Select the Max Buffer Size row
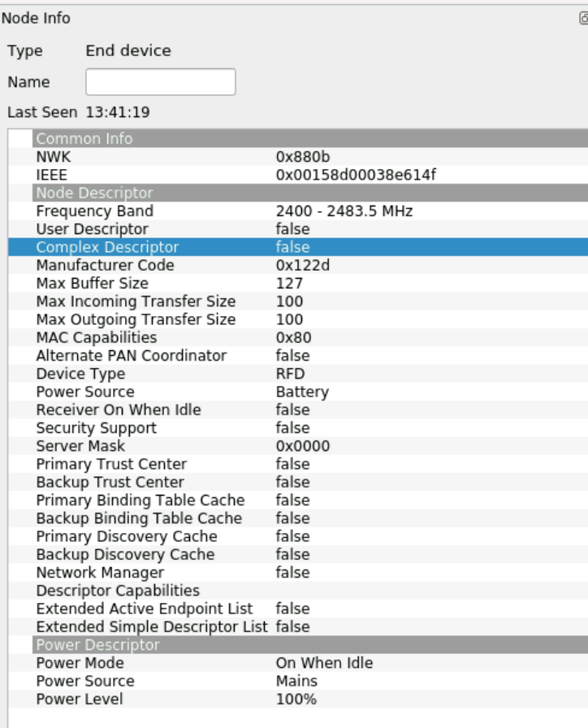This screenshot has width=588, height=728. click(298, 284)
